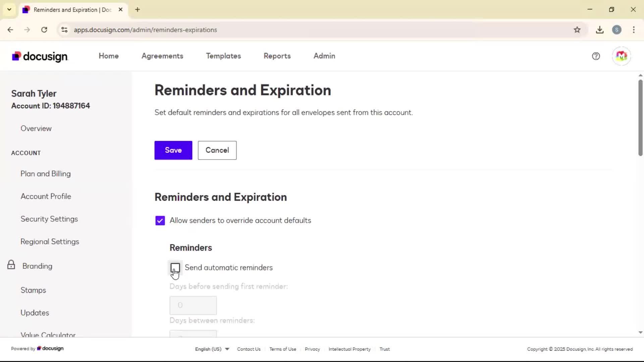Open Chrome profile S icon

tap(616, 30)
